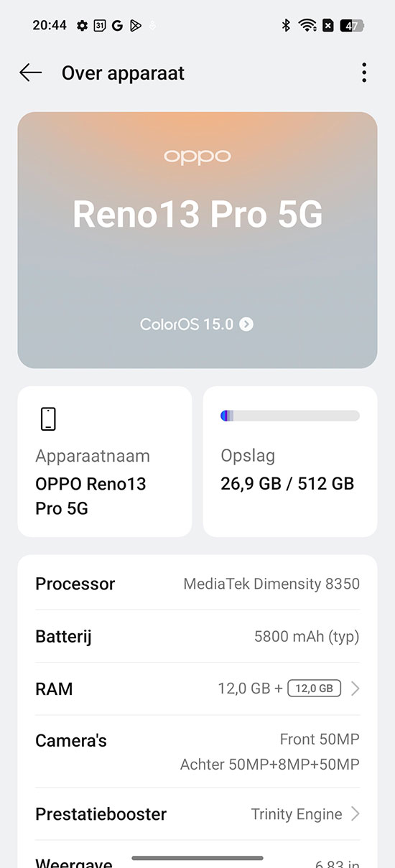Tap the Bluetooth status icon

[285, 26]
